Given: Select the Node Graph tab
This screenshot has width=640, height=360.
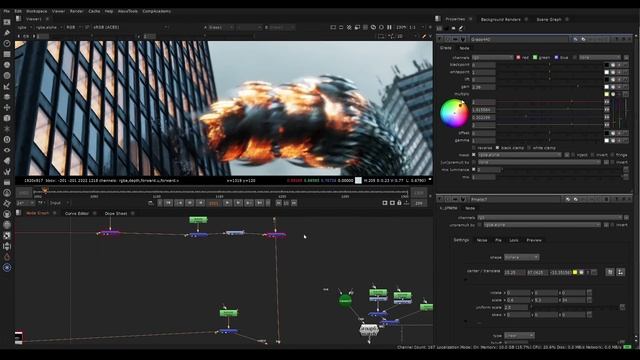Looking at the screenshot, I should click(x=37, y=213).
